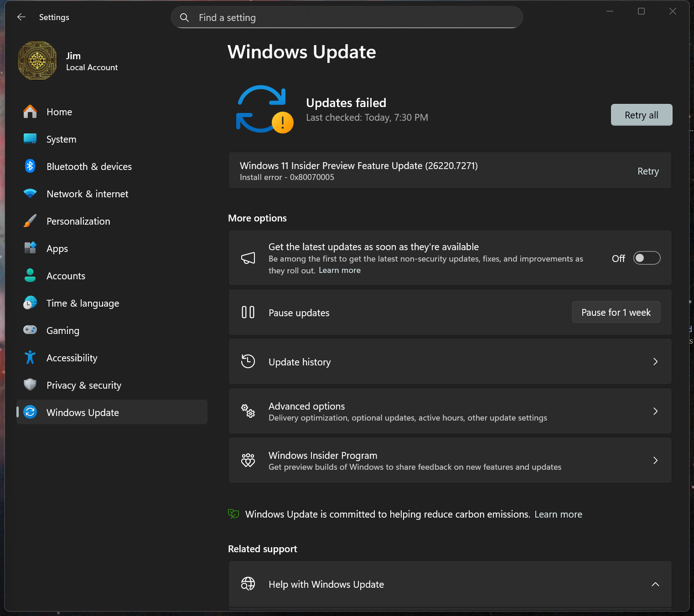
Task: Click the Personalization paintbrush icon
Action: tap(30, 221)
